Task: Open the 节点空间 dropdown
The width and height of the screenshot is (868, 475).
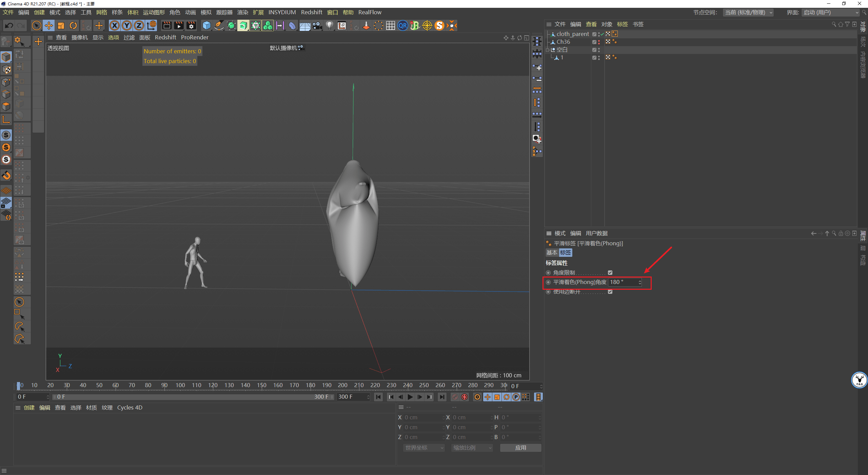Action: pyautogui.click(x=748, y=13)
